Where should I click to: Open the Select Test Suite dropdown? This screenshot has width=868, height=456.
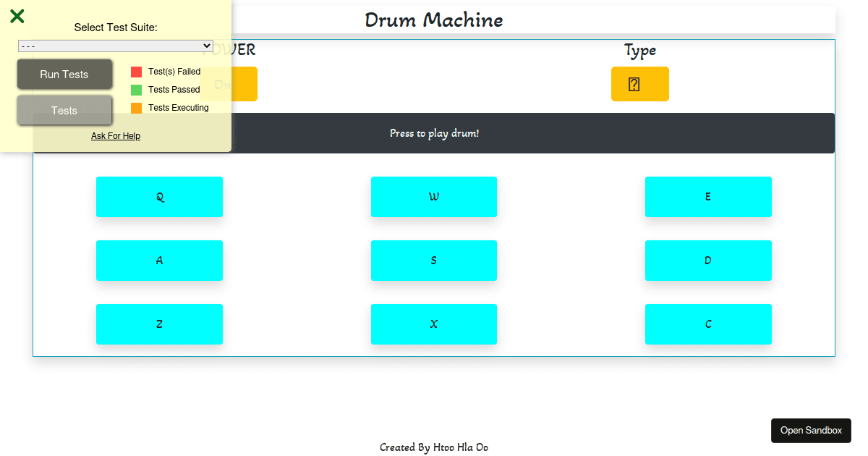[115, 46]
